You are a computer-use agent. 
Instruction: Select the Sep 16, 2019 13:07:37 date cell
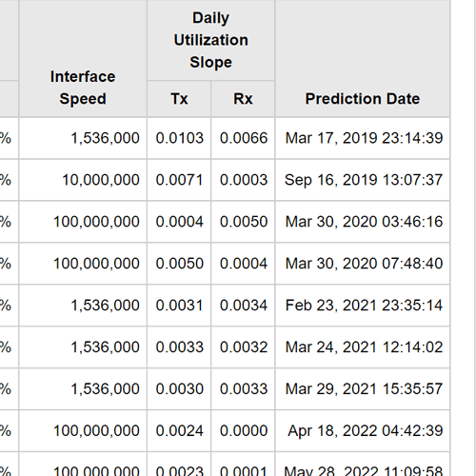coord(363,180)
